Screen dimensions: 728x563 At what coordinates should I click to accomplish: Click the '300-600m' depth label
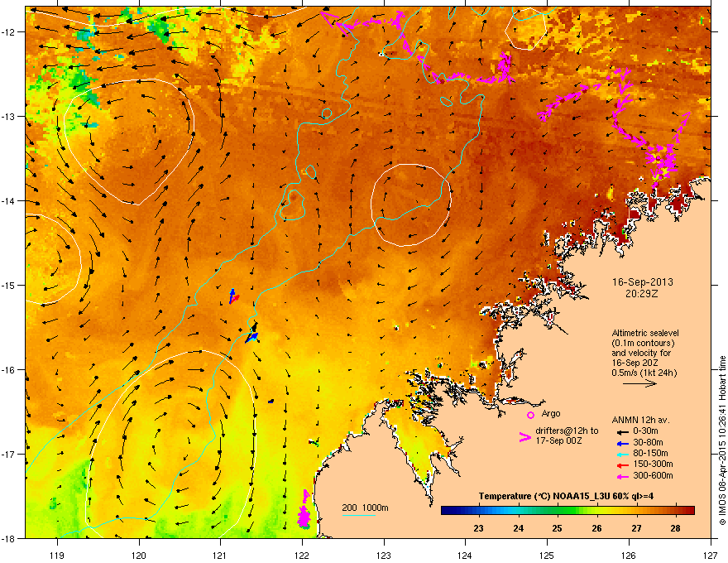point(653,476)
